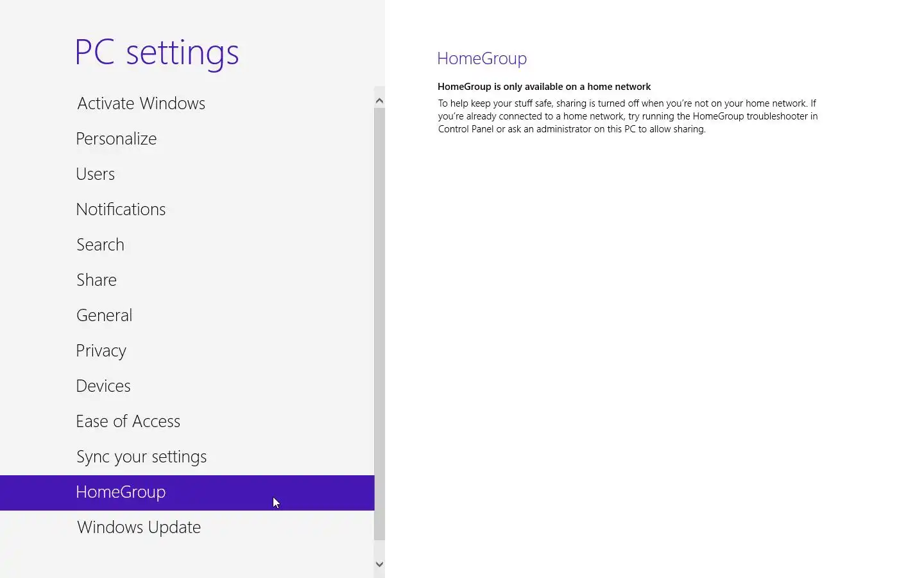Select the highlighted HomeGroup category
Image resolution: width=924 pixels, height=578 pixels.
click(187, 493)
